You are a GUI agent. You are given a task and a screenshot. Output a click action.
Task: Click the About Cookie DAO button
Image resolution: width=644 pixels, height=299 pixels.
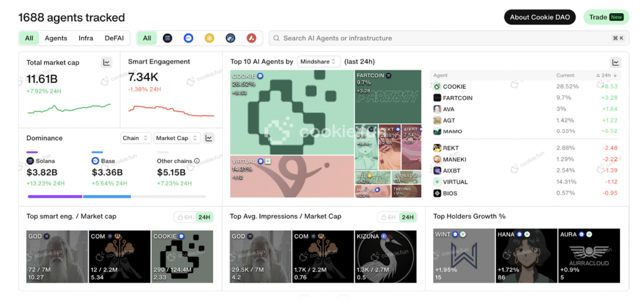click(x=540, y=17)
